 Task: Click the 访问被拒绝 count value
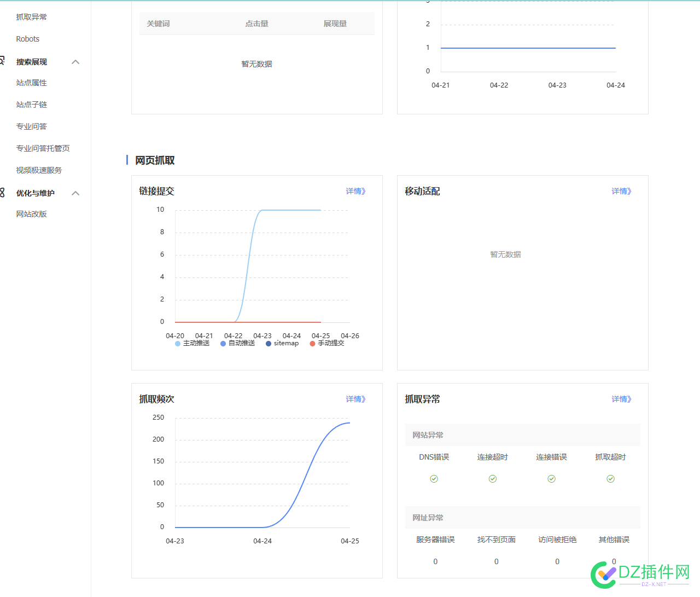(557, 561)
